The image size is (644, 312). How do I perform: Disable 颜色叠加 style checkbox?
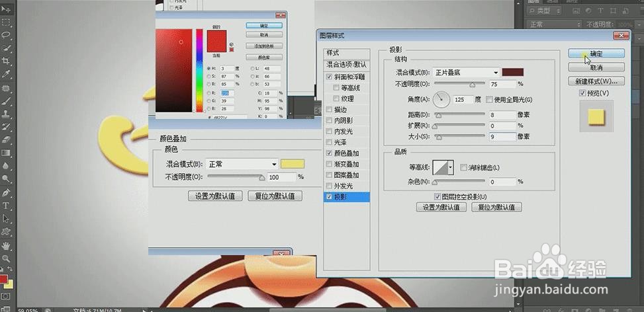329,153
